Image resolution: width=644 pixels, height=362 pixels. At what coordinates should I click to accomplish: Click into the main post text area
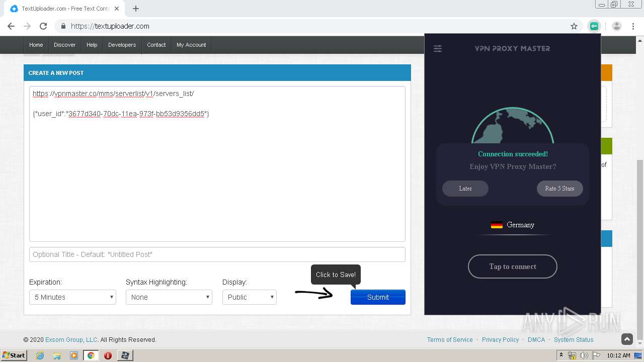tap(217, 164)
